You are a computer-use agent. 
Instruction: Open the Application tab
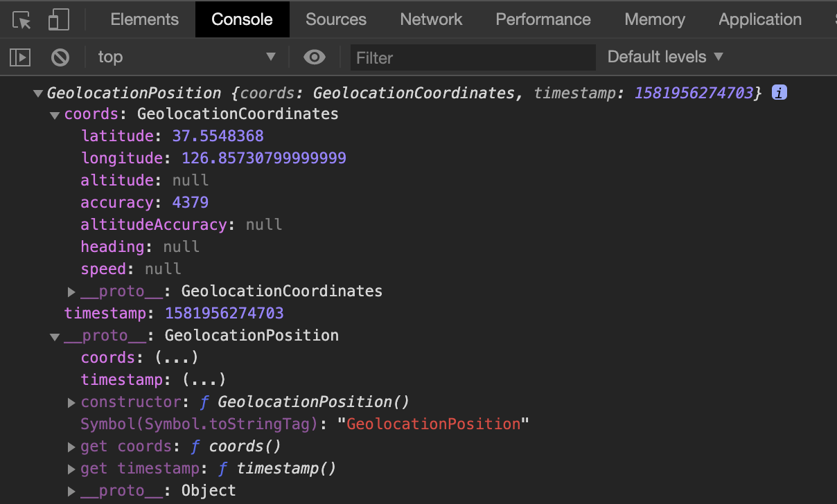pyautogui.click(x=760, y=19)
